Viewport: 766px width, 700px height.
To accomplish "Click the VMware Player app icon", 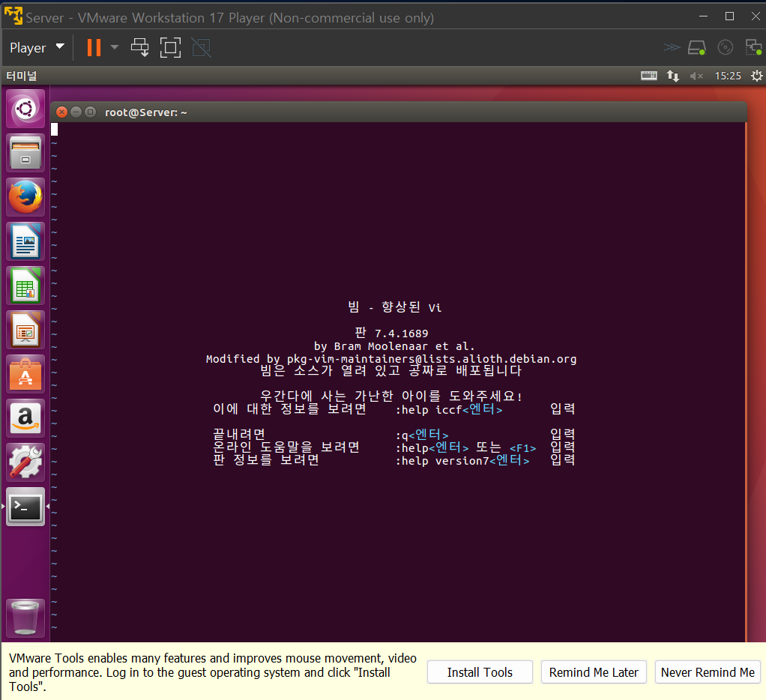I will tap(13, 16).
